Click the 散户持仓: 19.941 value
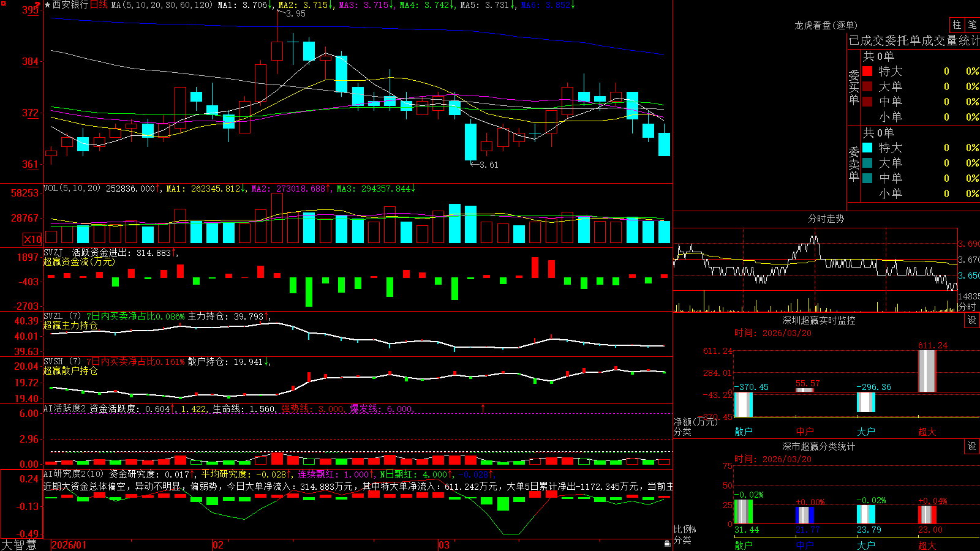 point(225,362)
